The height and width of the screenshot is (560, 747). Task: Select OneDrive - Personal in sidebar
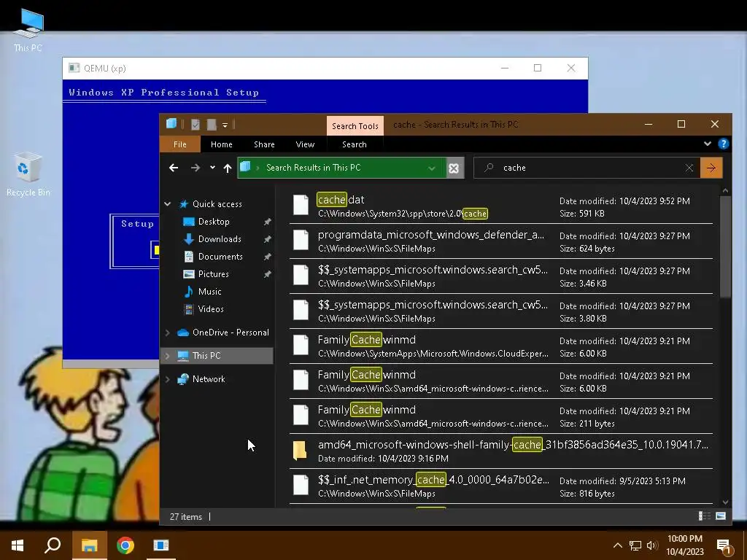pos(231,332)
